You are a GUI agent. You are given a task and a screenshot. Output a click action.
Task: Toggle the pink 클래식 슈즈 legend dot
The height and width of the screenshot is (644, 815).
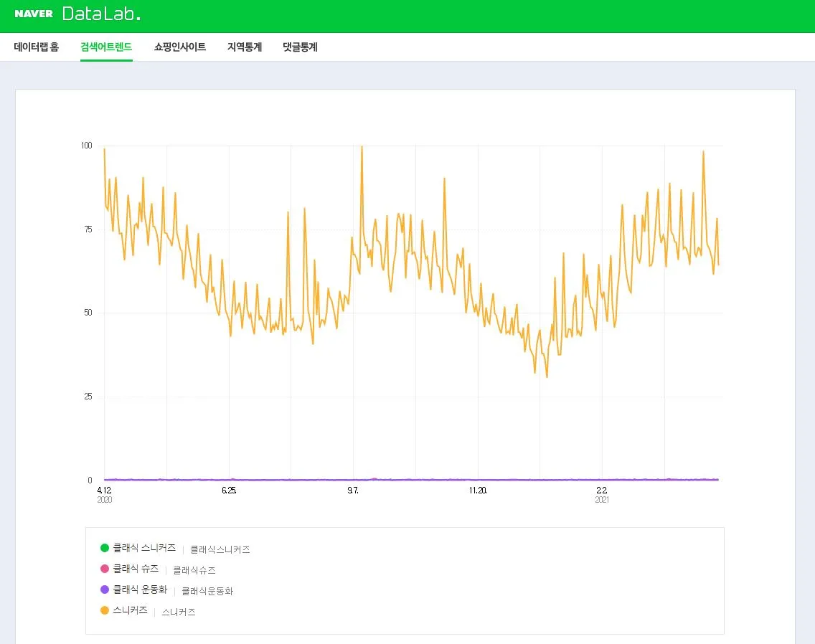[105, 569]
